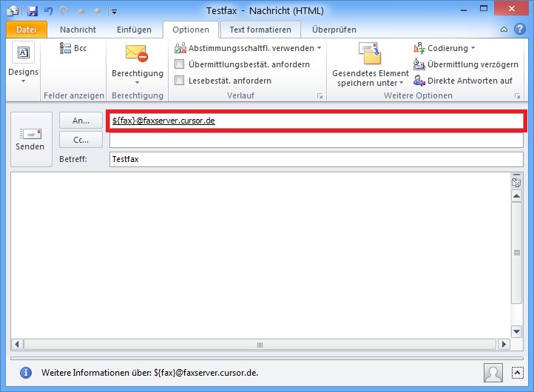Click the Berechtigung envelope icon
Image resolution: width=534 pixels, height=392 pixels.
[x=137, y=53]
